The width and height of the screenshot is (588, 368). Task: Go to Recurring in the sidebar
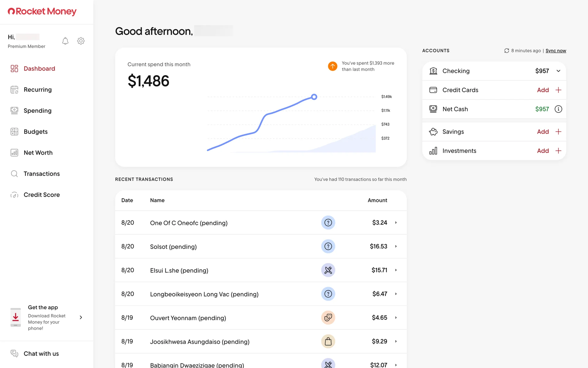point(38,90)
